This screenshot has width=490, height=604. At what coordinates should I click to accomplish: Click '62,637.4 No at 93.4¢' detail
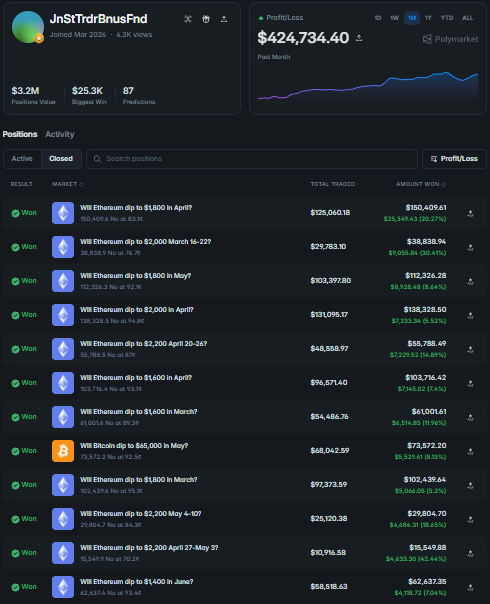(111, 593)
